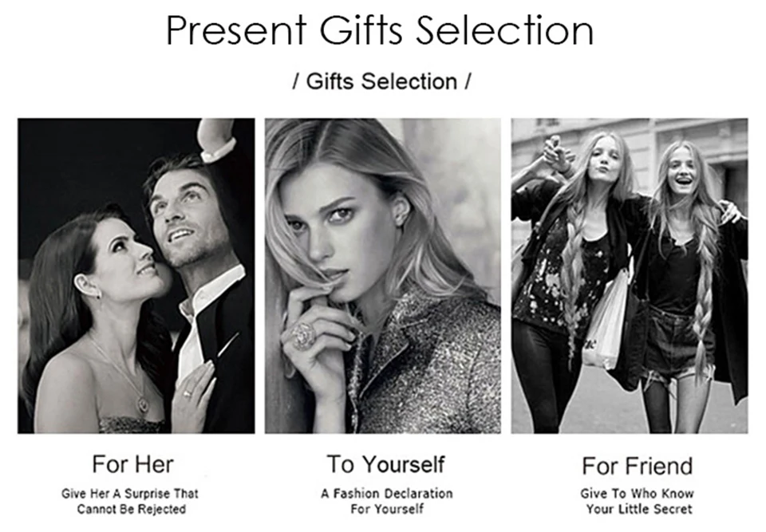Click the For Friend heading link
This screenshot has height=532, width=766.
pyautogui.click(x=637, y=466)
